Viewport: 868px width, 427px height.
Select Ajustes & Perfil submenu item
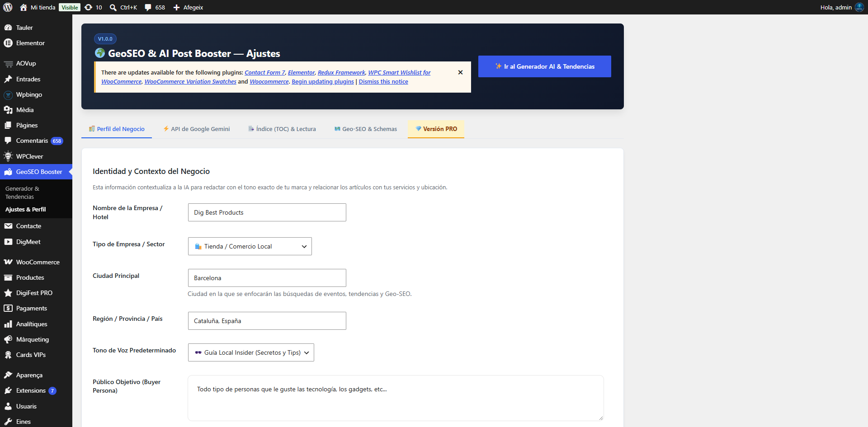25,209
